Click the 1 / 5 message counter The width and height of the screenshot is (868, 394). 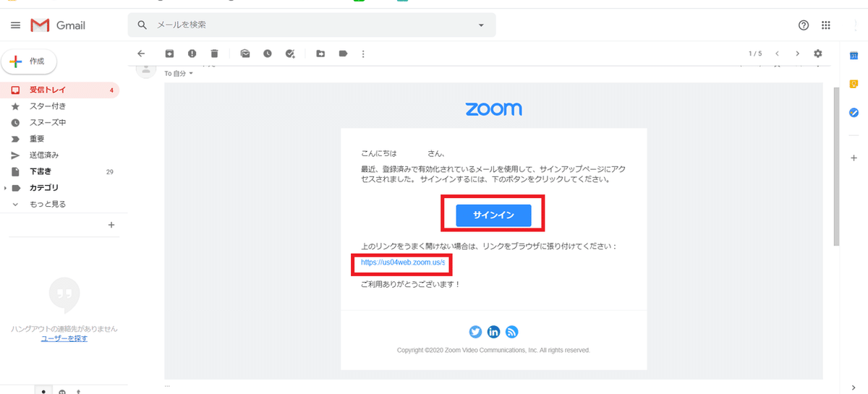tap(755, 53)
